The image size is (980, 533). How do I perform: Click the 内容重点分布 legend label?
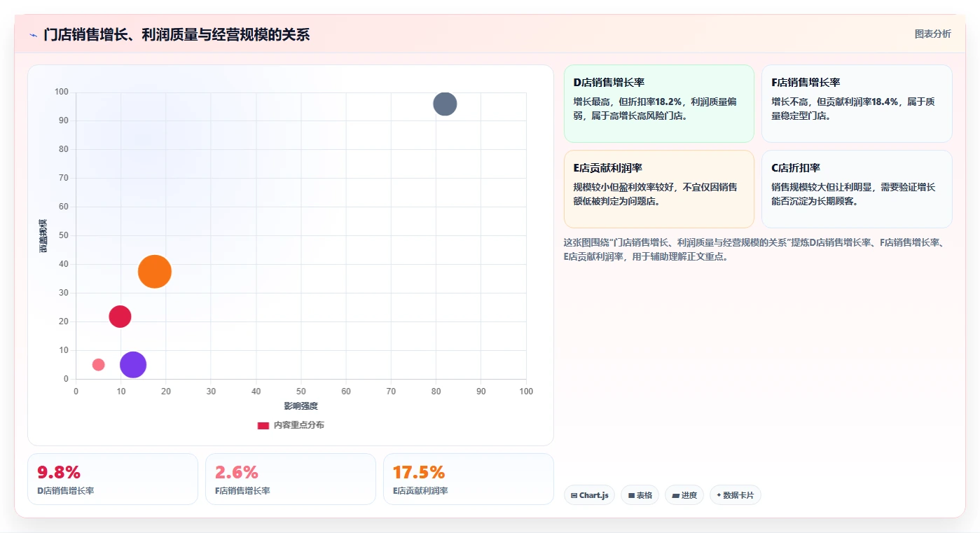299,425
